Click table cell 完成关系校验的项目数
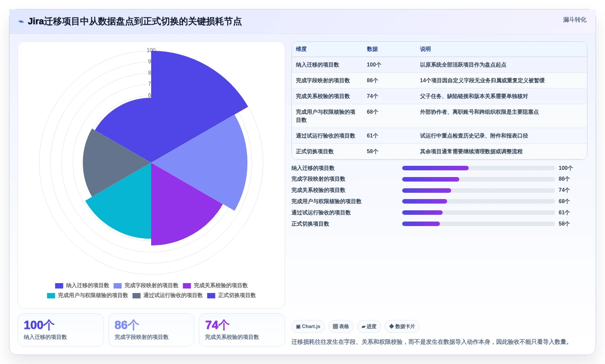Viewport: 605px width, 364px height. point(323,96)
